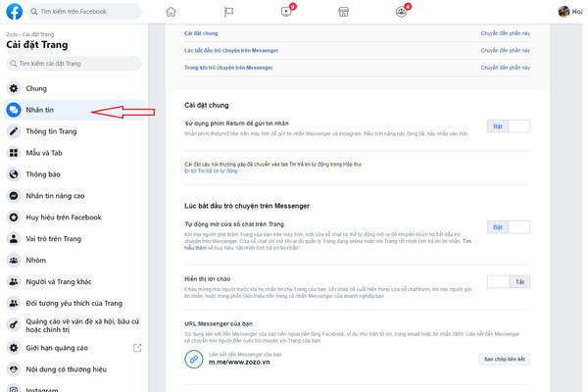Click the Huy hiệu trên Facebook star icon
588x392 pixels.
(14, 218)
